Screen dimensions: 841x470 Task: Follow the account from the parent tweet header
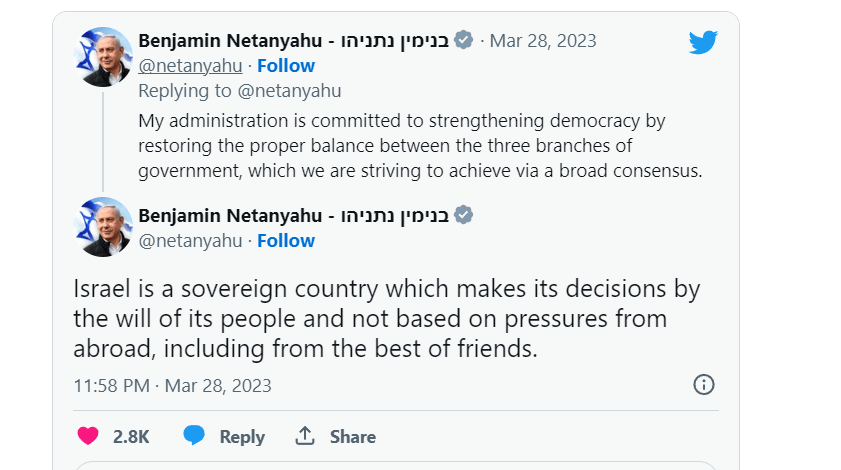pos(286,66)
